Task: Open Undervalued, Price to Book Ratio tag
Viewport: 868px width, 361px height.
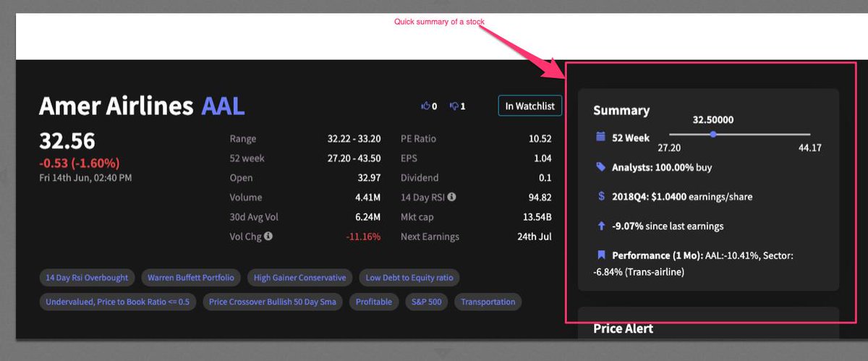Action: (x=117, y=302)
